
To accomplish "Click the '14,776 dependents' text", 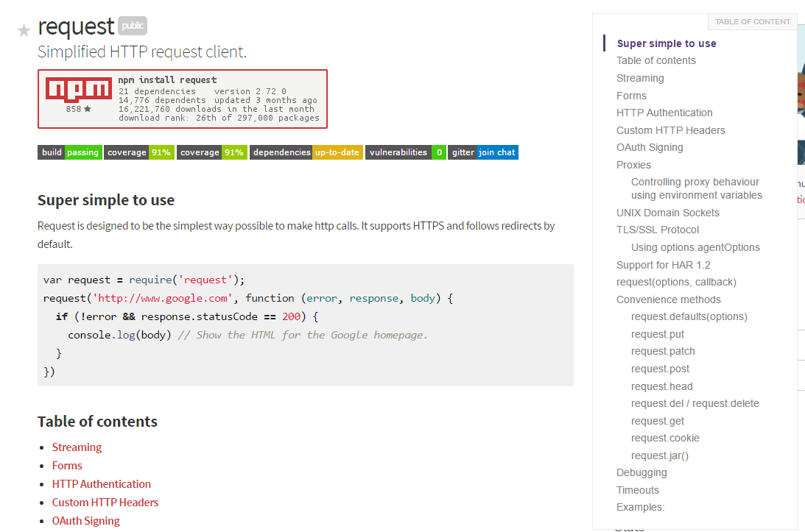I will pos(162,100).
